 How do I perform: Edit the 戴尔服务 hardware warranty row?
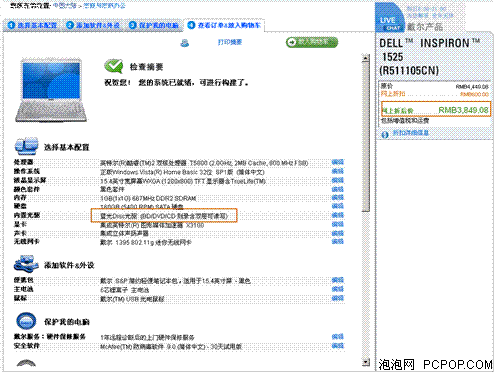338,337
